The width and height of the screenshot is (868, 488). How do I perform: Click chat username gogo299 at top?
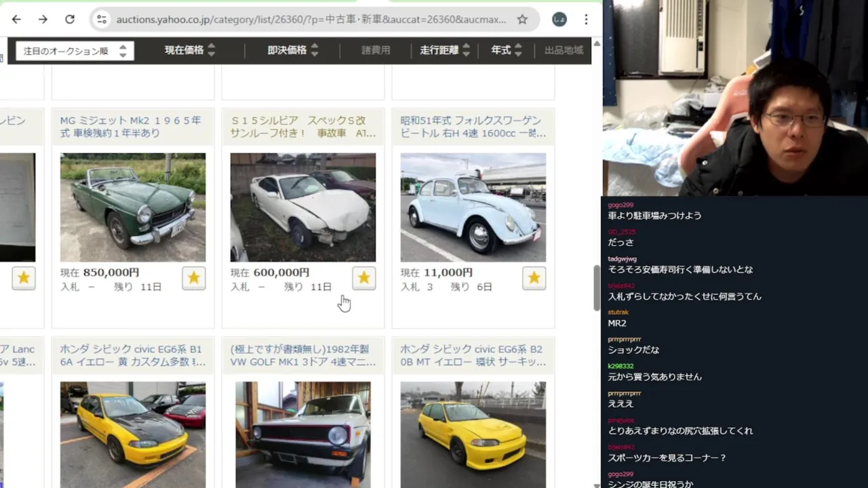620,205
